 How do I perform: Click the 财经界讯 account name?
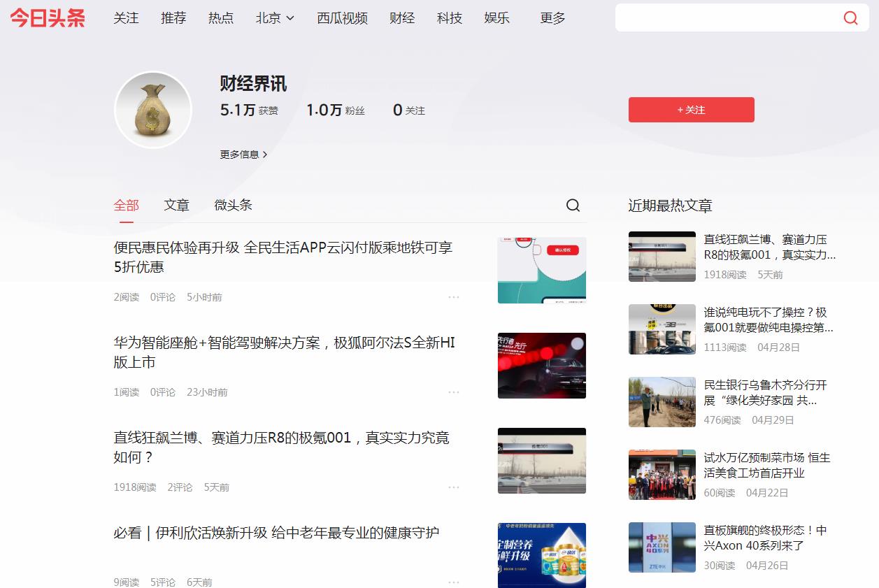(x=253, y=84)
